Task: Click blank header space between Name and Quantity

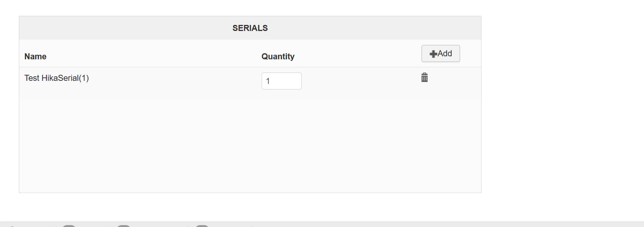Action: coord(151,57)
